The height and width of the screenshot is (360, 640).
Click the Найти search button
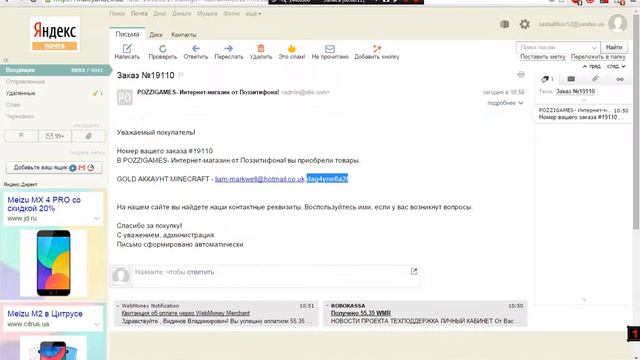614,47
